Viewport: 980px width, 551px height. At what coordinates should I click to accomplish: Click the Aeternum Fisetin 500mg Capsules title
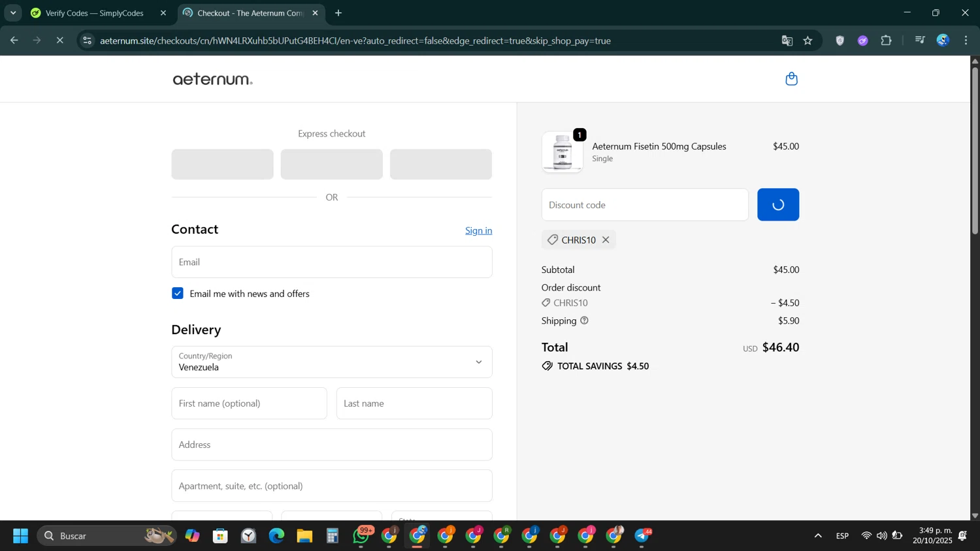click(659, 146)
